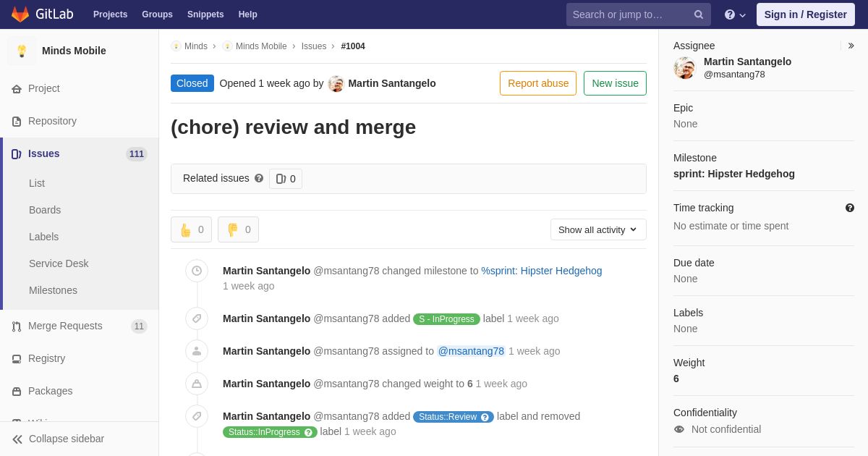Click the S - InProgress green label
868x456 pixels.
point(446,319)
